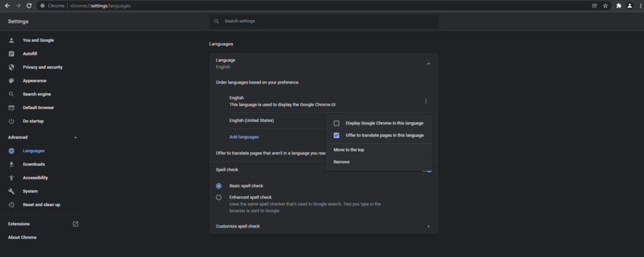This screenshot has height=257, width=644.
Task: Click the Privacy and security shield icon
Action: click(11, 67)
